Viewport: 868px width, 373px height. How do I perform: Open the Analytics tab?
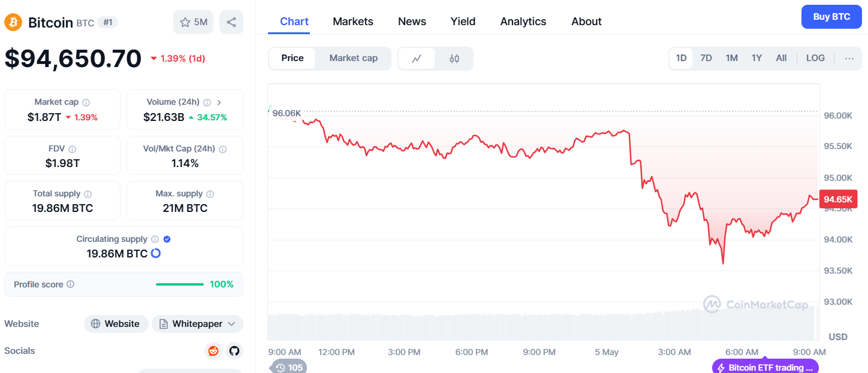point(523,22)
